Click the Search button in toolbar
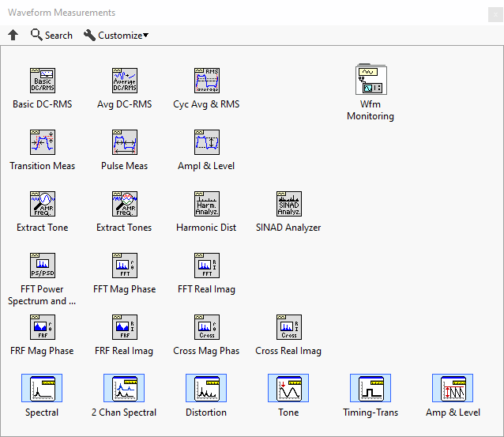 (51, 36)
